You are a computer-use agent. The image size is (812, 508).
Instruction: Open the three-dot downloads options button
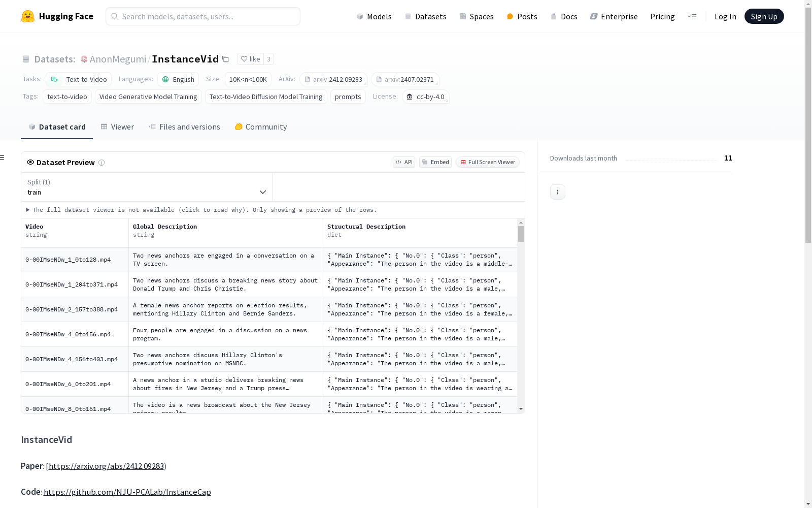point(558,192)
